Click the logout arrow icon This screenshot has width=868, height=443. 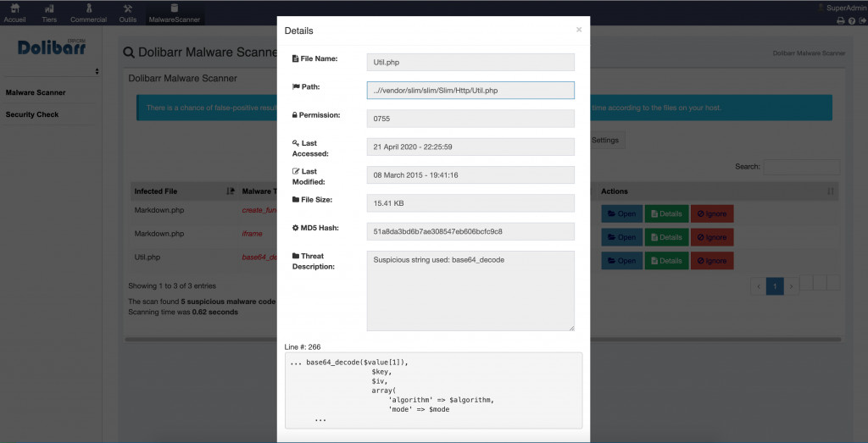point(862,21)
